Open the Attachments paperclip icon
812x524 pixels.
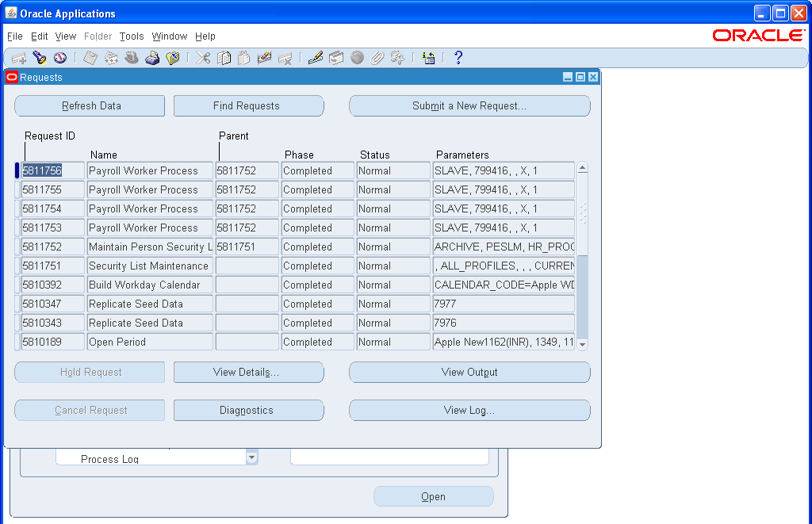point(377,58)
